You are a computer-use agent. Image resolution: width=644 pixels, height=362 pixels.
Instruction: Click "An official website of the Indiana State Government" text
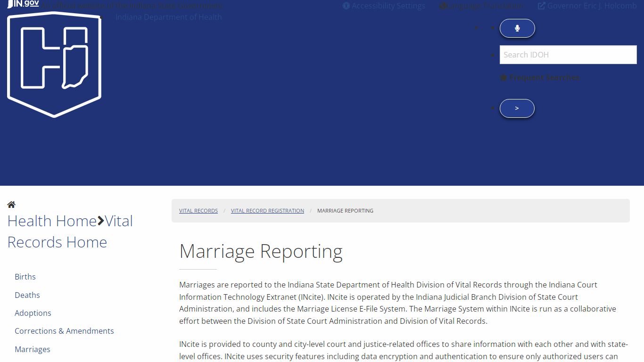[132, 6]
